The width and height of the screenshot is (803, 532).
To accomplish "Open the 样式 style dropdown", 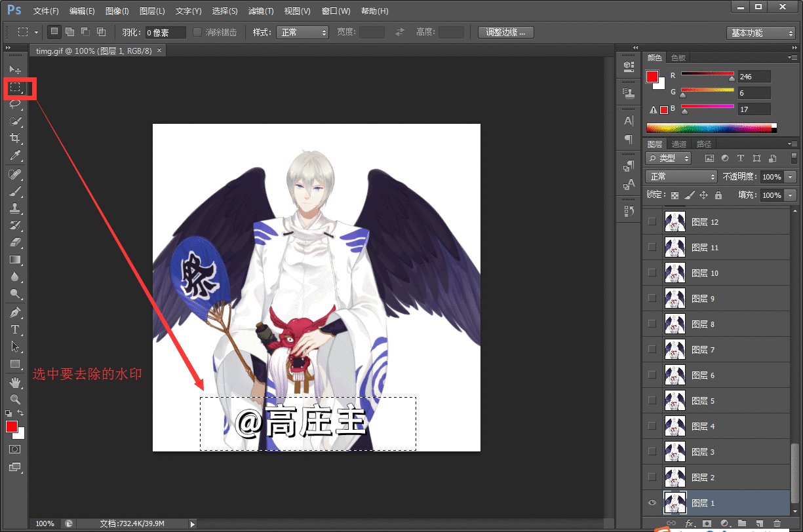I will pos(302,32).
